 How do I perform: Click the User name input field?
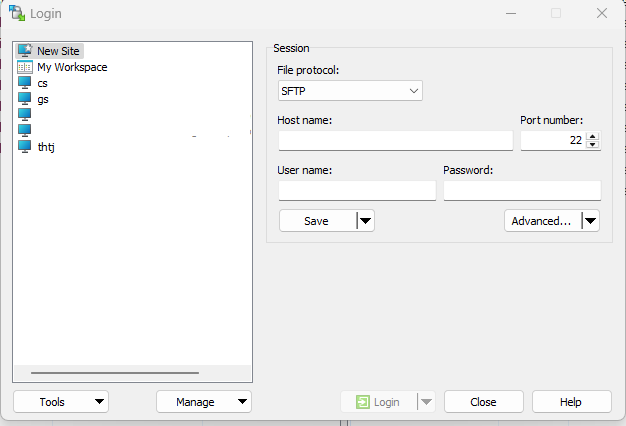(357, 190)
